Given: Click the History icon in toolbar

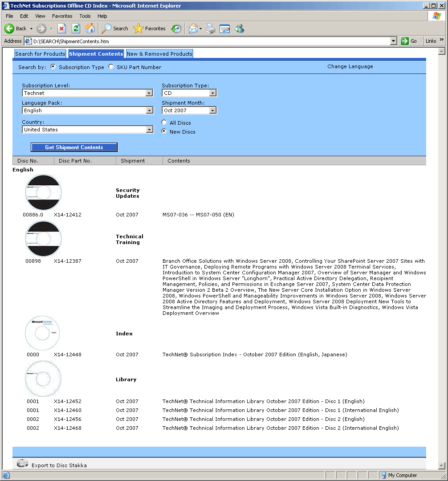Looking at the screenshot, I should pos(176,29).
